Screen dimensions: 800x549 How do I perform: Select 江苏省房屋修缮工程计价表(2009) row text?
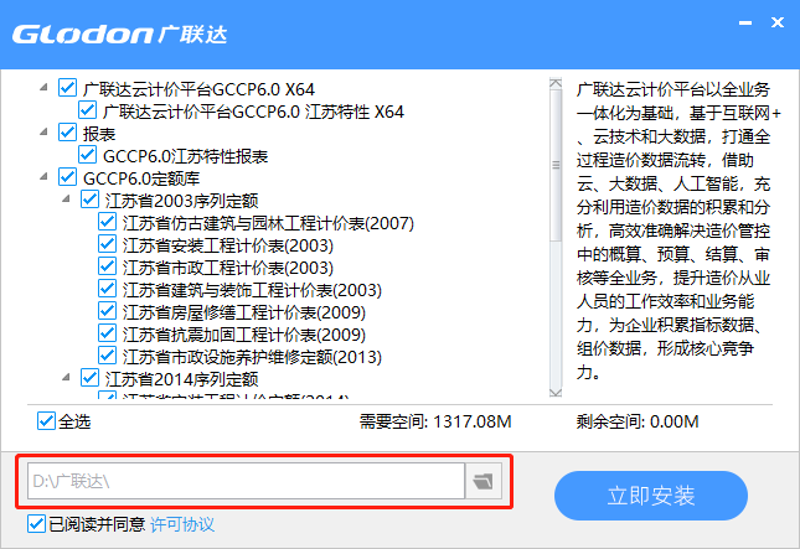click(244, 312)
